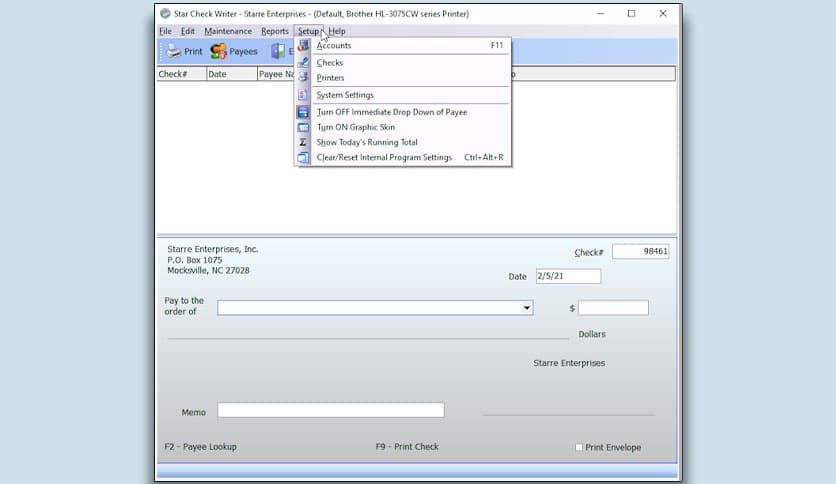Click the Checks pen icon in menu

303,62
